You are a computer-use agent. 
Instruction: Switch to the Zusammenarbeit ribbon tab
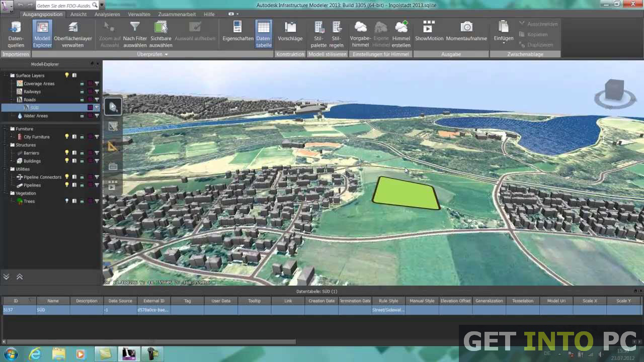[178, 14]
